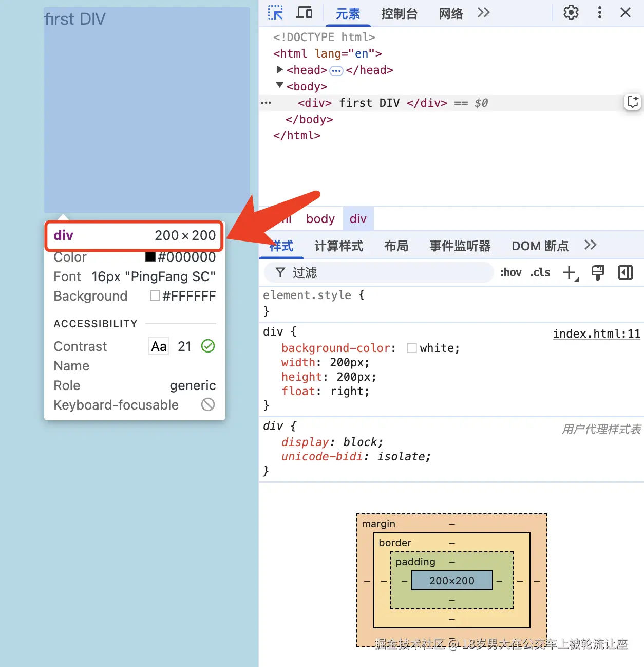This screenshot has height=667, width=644.
Task: Open the three-dot DevTools menu
Action: [x=599, y=12]
